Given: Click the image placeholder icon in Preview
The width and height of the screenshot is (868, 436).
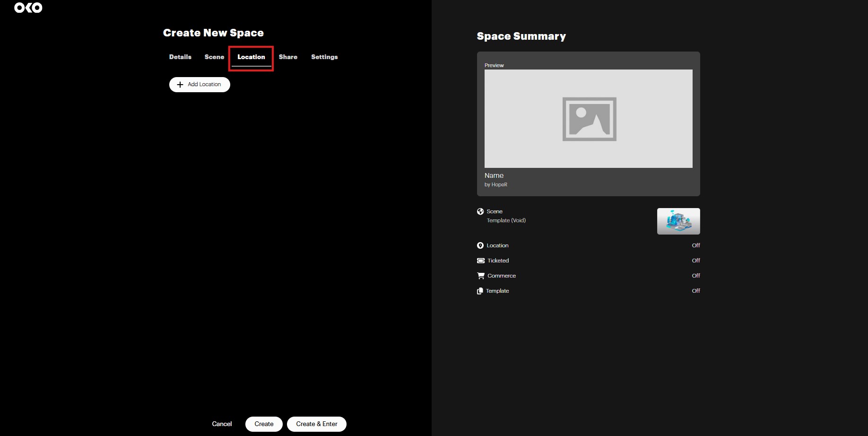Looking at the screenshot, I should tap(589, 119).
